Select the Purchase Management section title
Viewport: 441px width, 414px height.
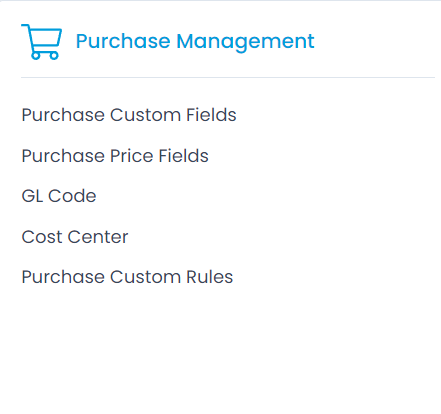[195, 42]
